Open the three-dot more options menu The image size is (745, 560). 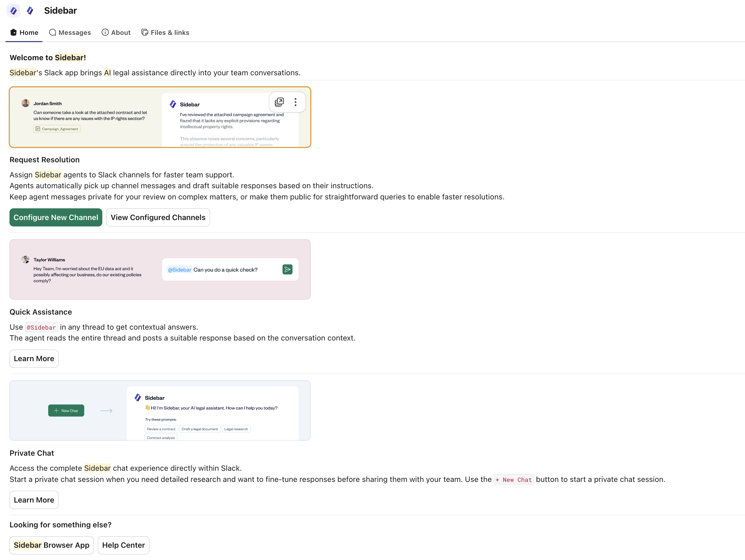[x=295, y=102]
